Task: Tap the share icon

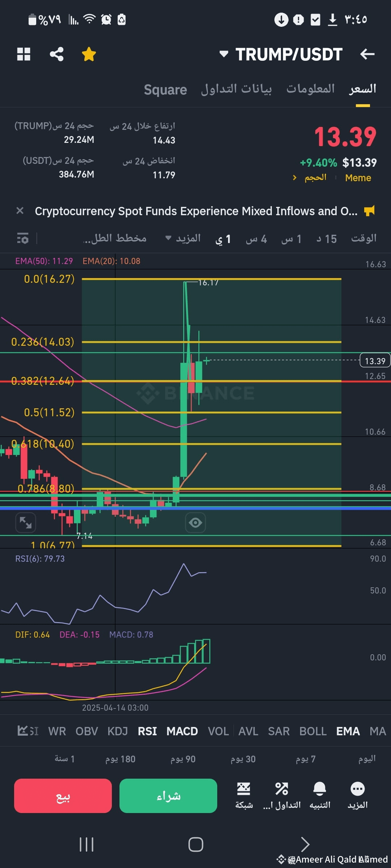Action: pos(56,54)
